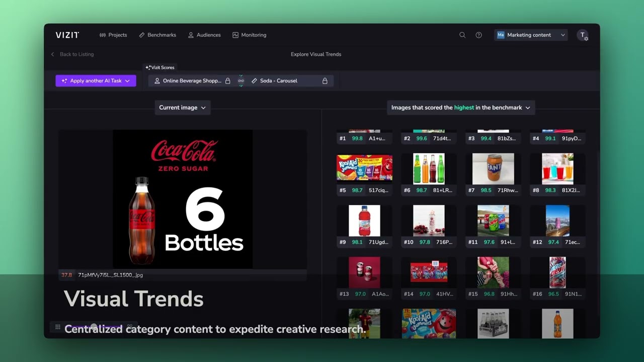The height and width of the screenshot is (362, 644).
Task: Open the six-pack bottles thumbnail in bottom row
Action: (493, 323)
